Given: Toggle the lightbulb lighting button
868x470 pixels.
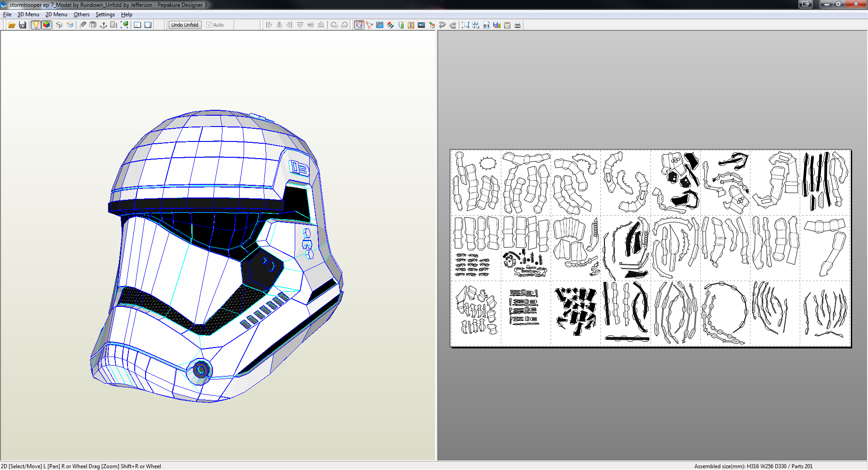Looking at the screenshot, I should click(x=36, y=25).
